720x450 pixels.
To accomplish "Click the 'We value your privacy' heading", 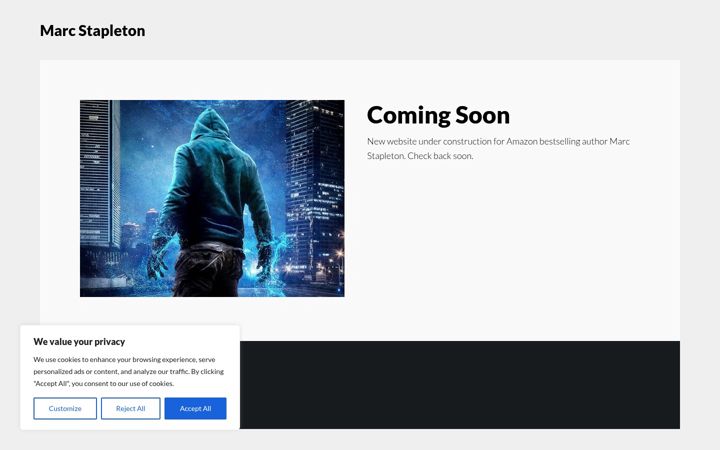I will click(x=79, y=342).
